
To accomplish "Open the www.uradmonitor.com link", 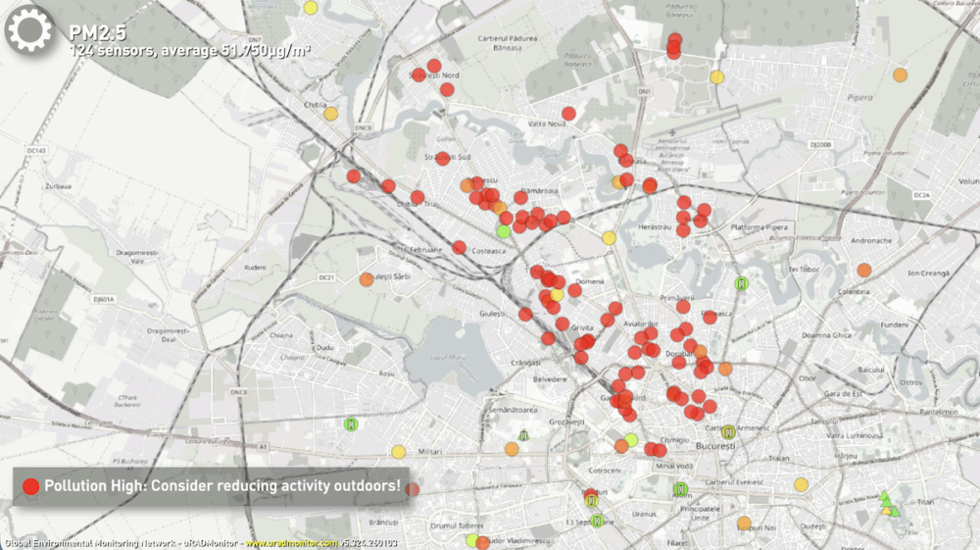I will tap(291, 543).
